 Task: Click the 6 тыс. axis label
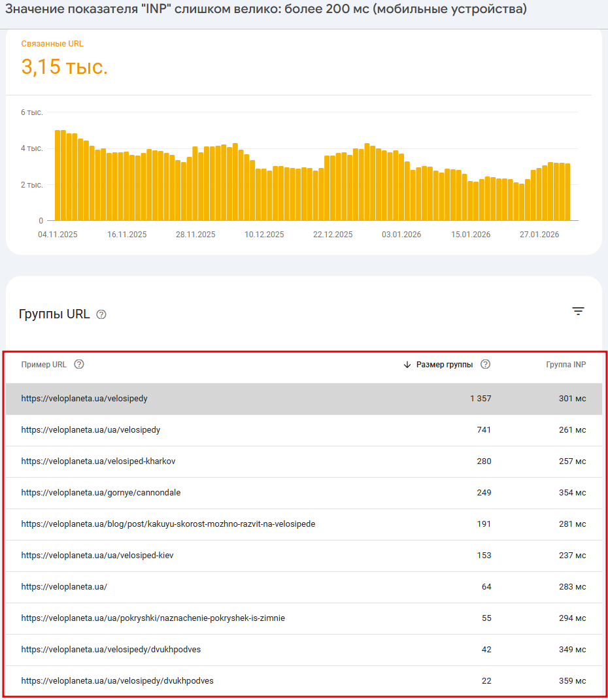[x=31, y=112]
